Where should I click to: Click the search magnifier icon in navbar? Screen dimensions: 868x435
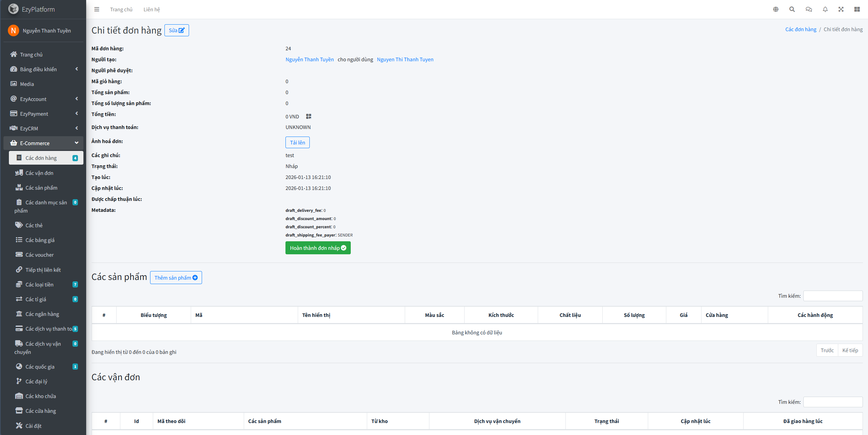(792, 9)
